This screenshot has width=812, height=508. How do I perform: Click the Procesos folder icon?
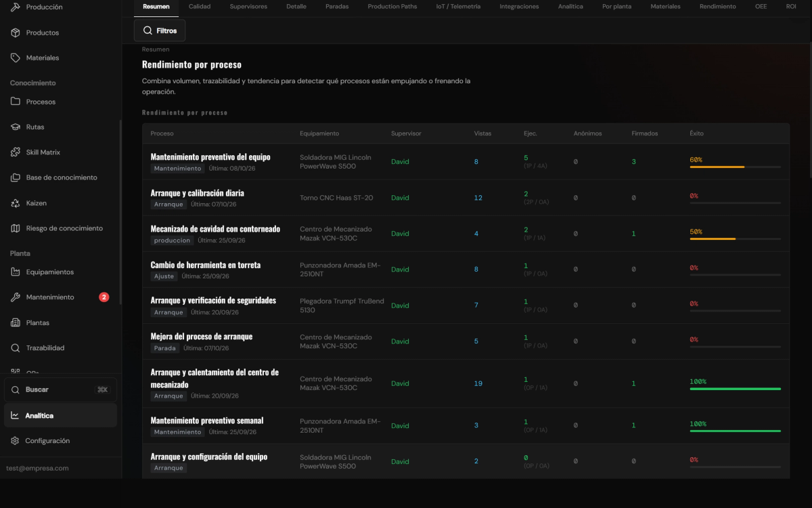click(x=16, y=102)
